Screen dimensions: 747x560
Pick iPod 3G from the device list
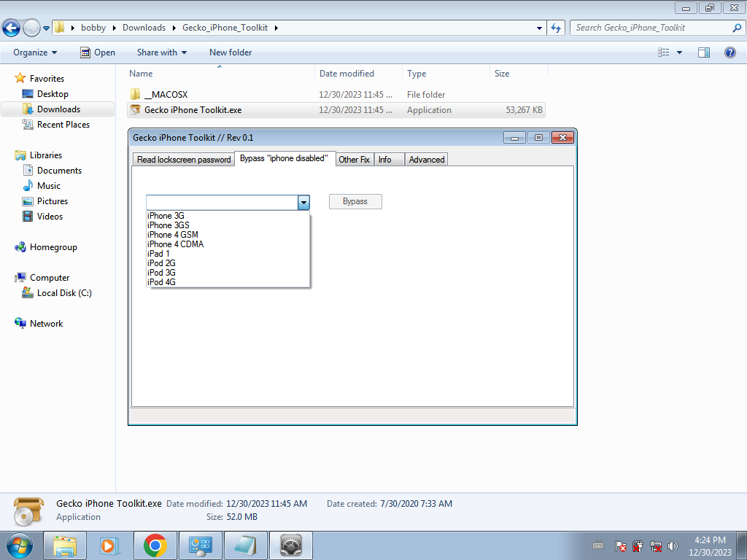pyautogui.click(x=228, y=273)
